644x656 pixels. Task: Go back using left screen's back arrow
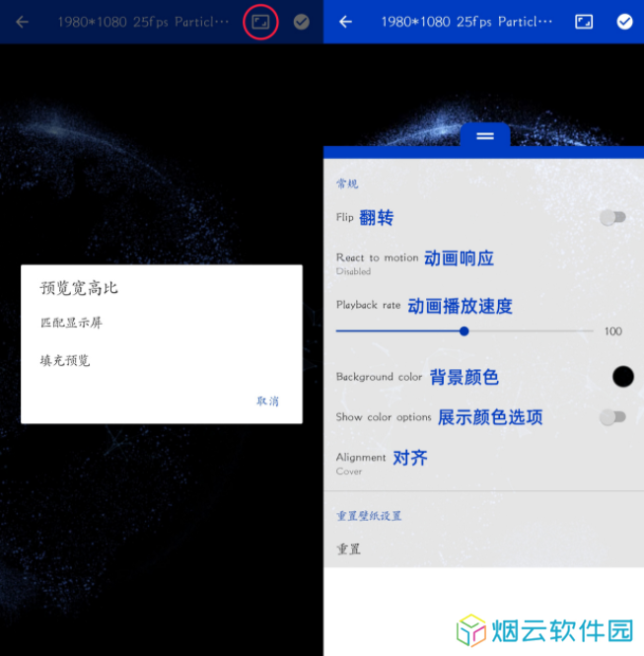[x=22, y=22]
